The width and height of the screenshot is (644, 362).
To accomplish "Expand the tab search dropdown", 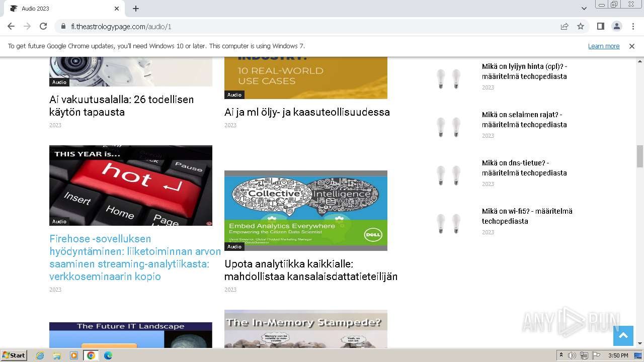I will pos(584,9).
